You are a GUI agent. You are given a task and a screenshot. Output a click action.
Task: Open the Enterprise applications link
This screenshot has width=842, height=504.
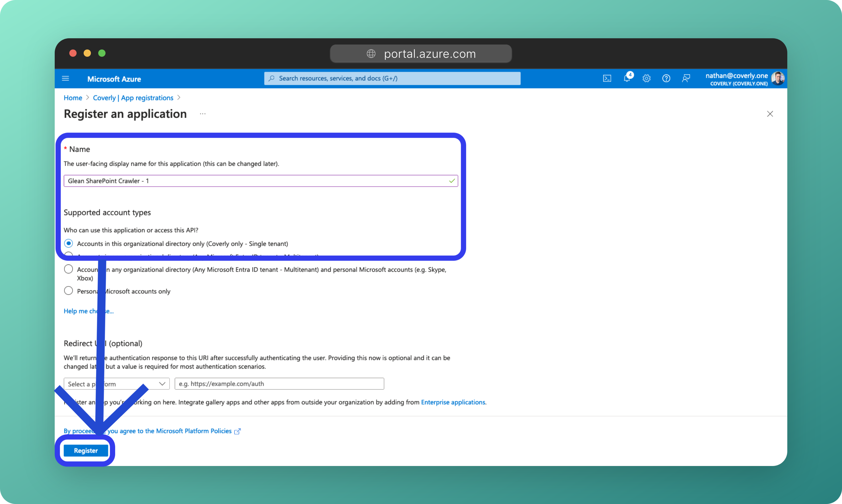point(453,402)
